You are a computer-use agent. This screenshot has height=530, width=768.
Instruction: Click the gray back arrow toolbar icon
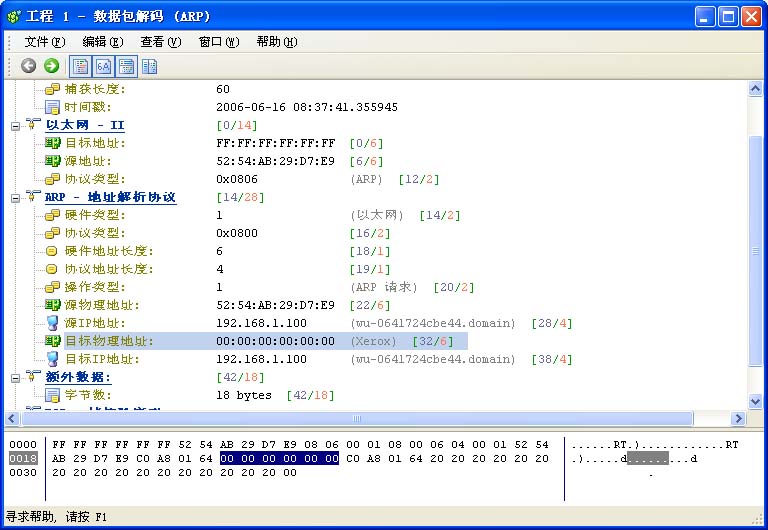point(28,66)
